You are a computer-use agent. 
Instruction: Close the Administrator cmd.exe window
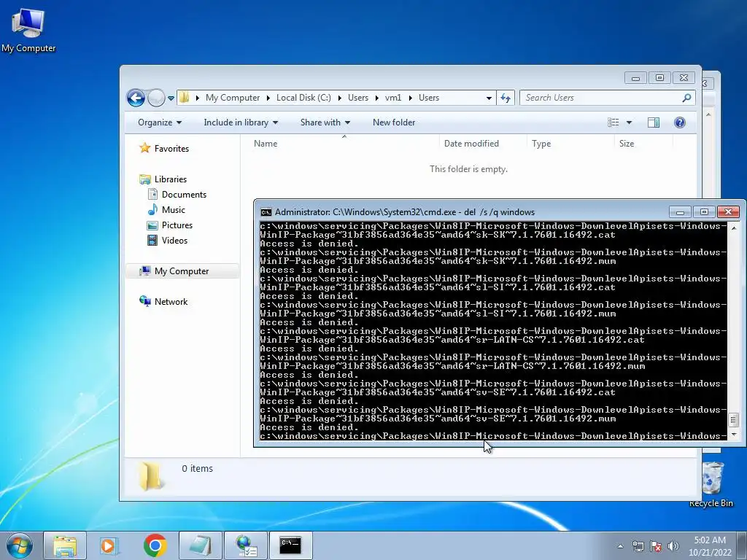click(729, 211)
